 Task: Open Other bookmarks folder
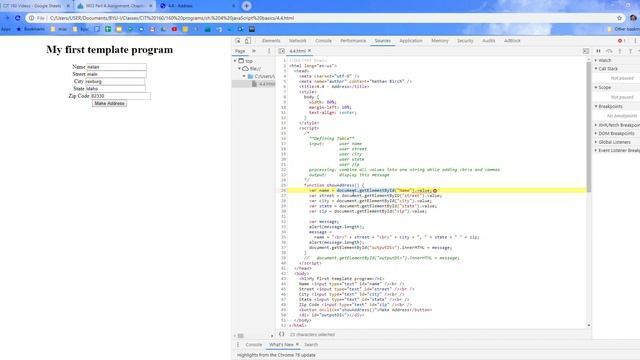coord(623,29)
